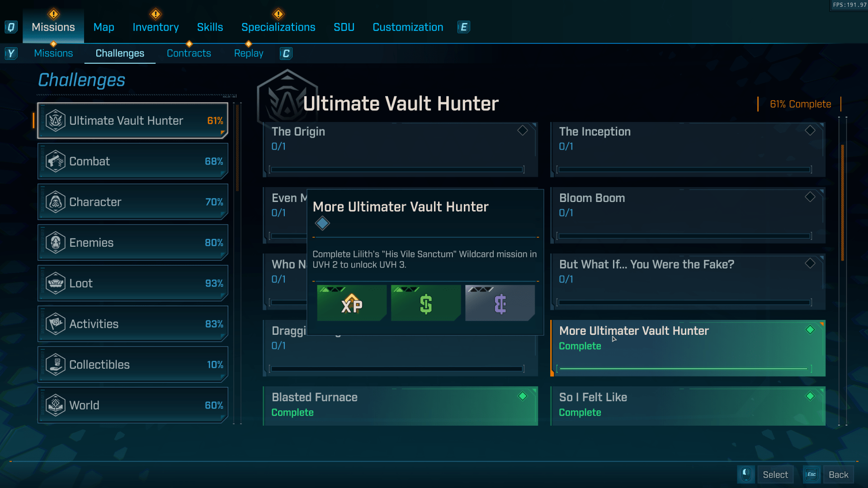Click the World category icon
The width and height of the screenshot is (868, 488).
(x=55, y=405)
